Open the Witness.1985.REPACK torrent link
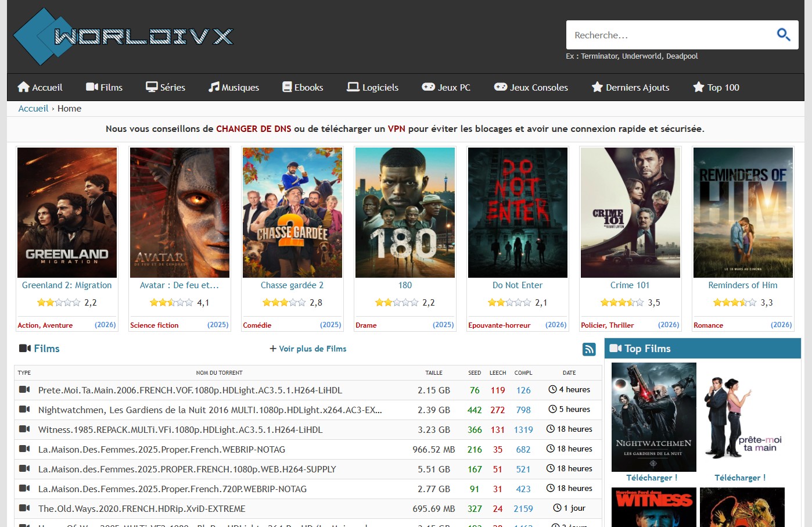The height and width of the screenshot is (527, 812). tap(180, 429)
